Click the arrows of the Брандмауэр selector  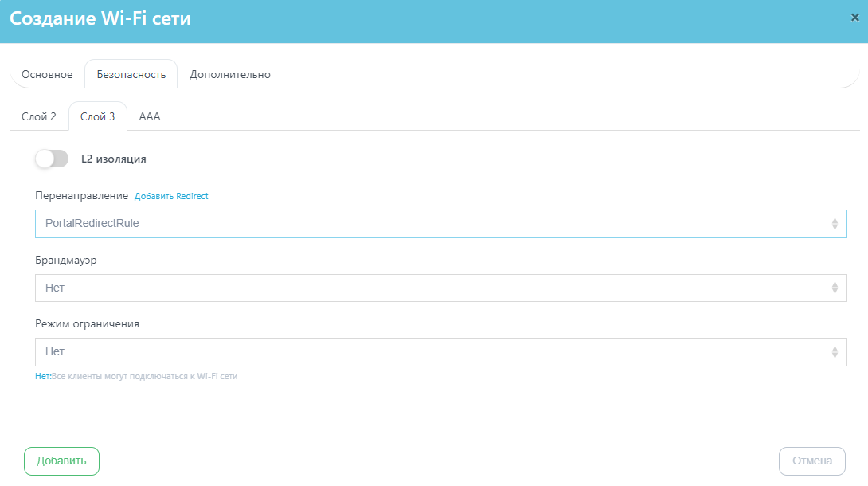pyautogui.click(x=835, y=288)
